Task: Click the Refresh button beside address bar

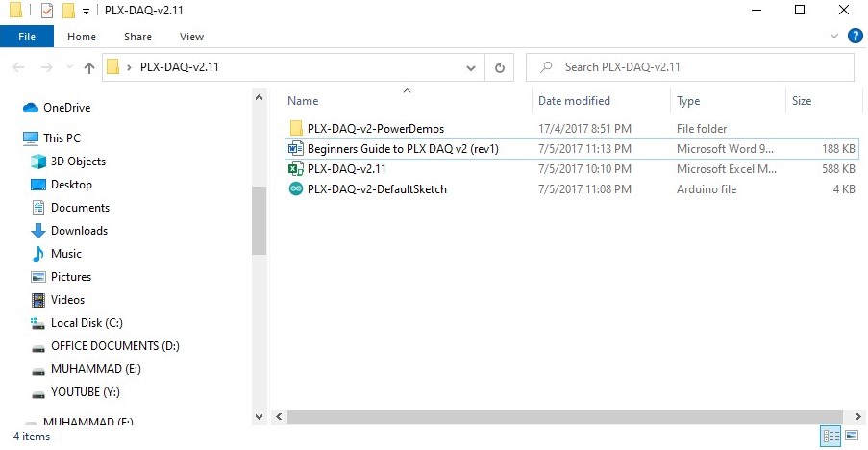Action: 499,67
